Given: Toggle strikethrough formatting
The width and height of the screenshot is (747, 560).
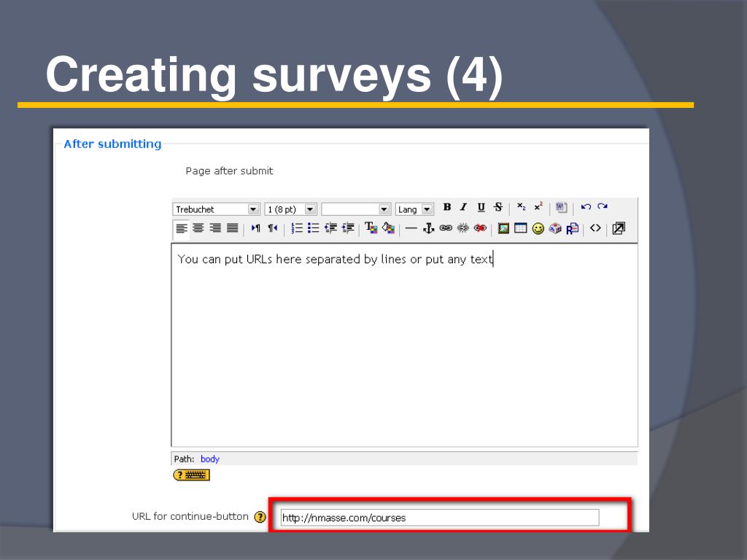Looking at the screenshot, I should 498,207.
